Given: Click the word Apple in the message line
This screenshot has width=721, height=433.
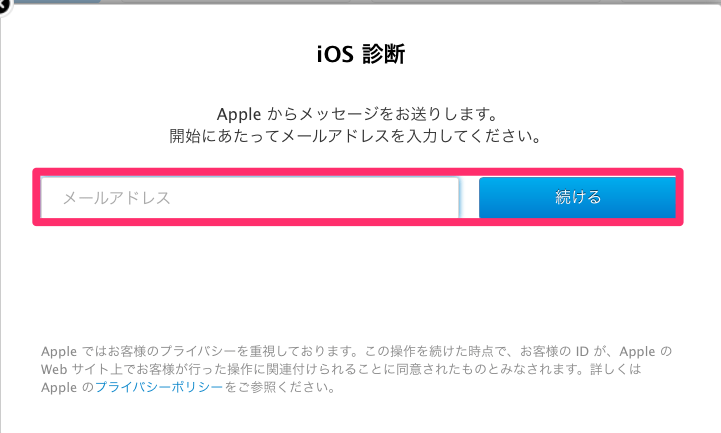Looking at the screenshot, I should 239,114.
